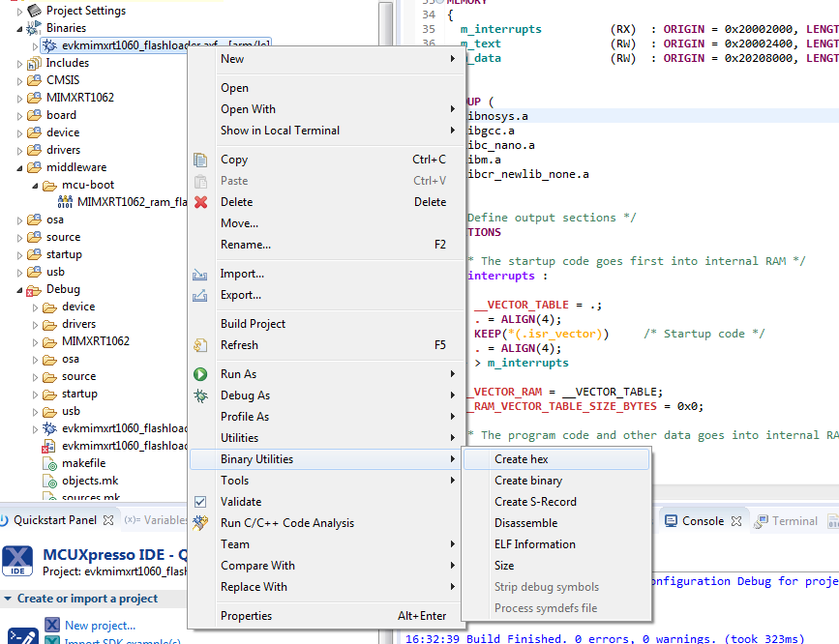Click the mcu-boot folder icon
Viewport: 839px width, 644px height.
[49, 186]
